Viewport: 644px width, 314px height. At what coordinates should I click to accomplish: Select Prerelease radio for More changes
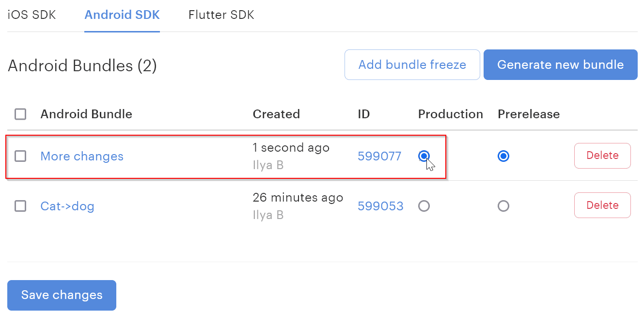pyautogui.click(x=503, y=156)
